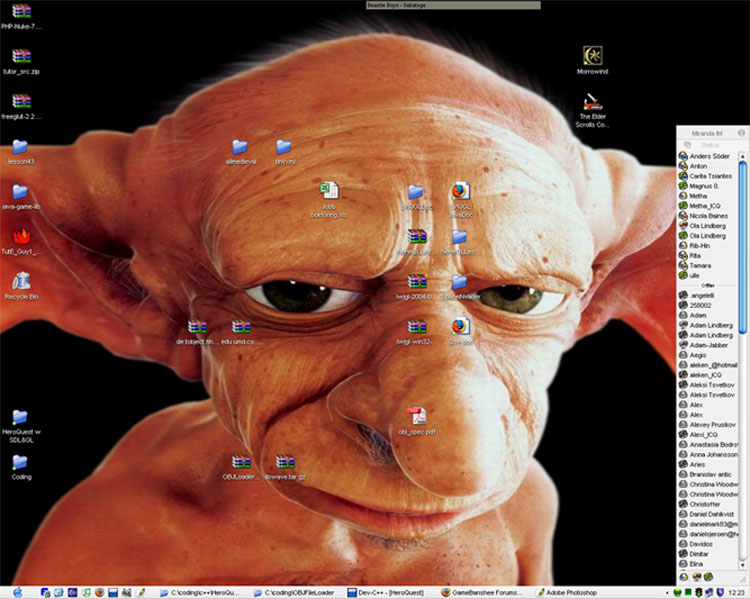This screenshot has height=599, width=750.
Task: Select offline contact Adam-Jabber
Action: click(x=708, y=345)
